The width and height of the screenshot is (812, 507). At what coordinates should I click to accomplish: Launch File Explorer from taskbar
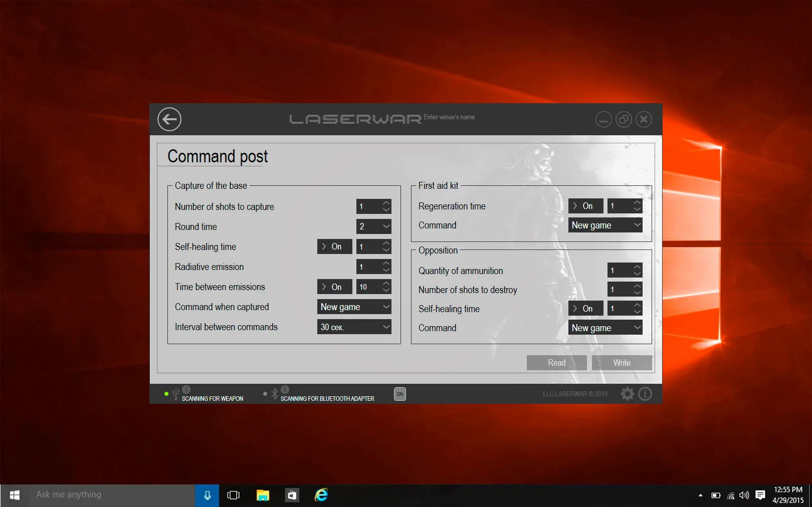(263, 495)
